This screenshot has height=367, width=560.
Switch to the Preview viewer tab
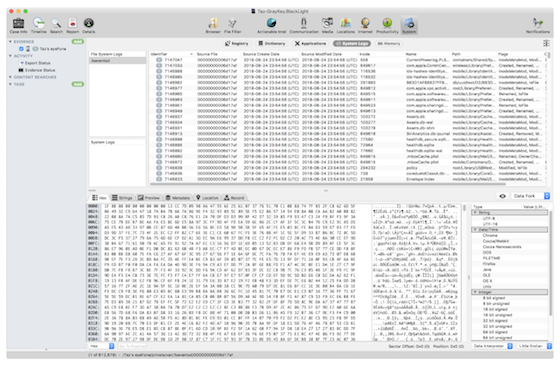149,197
